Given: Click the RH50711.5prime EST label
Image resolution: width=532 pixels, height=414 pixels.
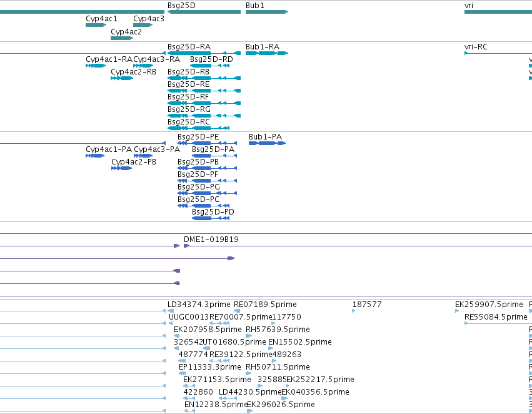Looking at the screenshot, I should pyautogui.click(x=278, y=367).
